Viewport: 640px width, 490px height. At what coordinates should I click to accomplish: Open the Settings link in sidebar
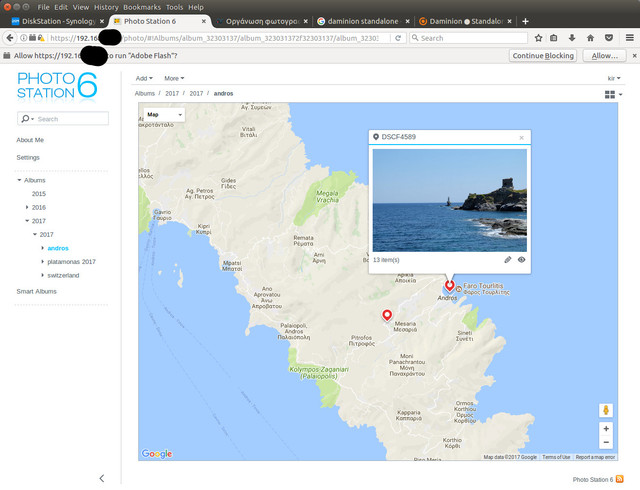click(x=28, y=157)
